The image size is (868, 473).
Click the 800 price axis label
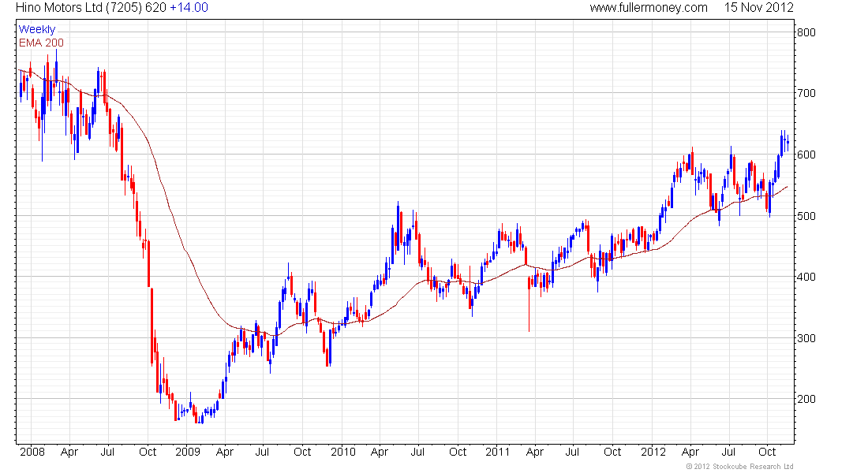(x=806, y=32)
